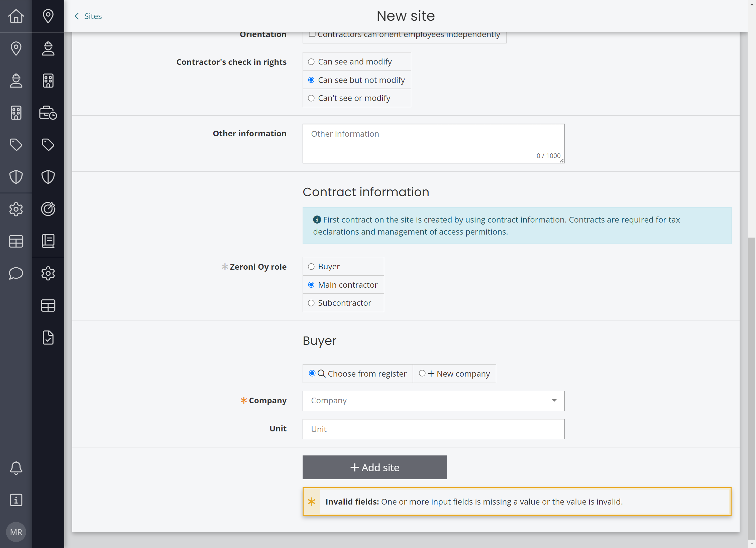
Task: Click the location pin at the top of the second column
Action: click(x=48, y=16)
